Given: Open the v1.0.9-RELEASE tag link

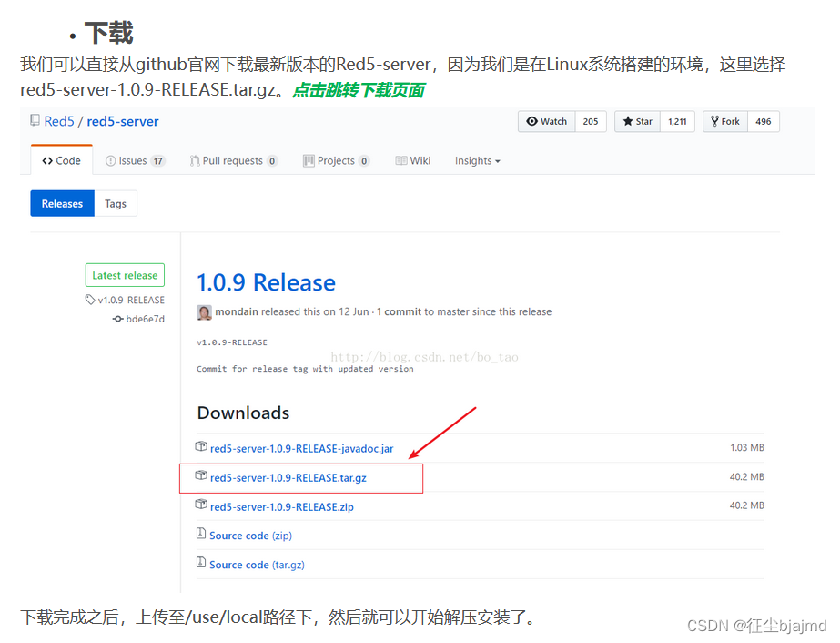Looking at the screenshot, I should point(131,301).
